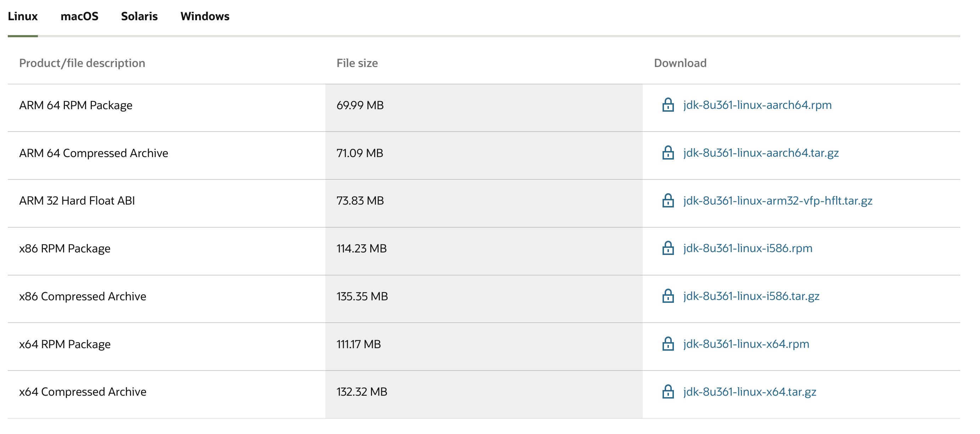The width and height of the screenshot is (980, 434).
Task: Click lock icon next to x64.tar.gz download
Action: (668, 391)
